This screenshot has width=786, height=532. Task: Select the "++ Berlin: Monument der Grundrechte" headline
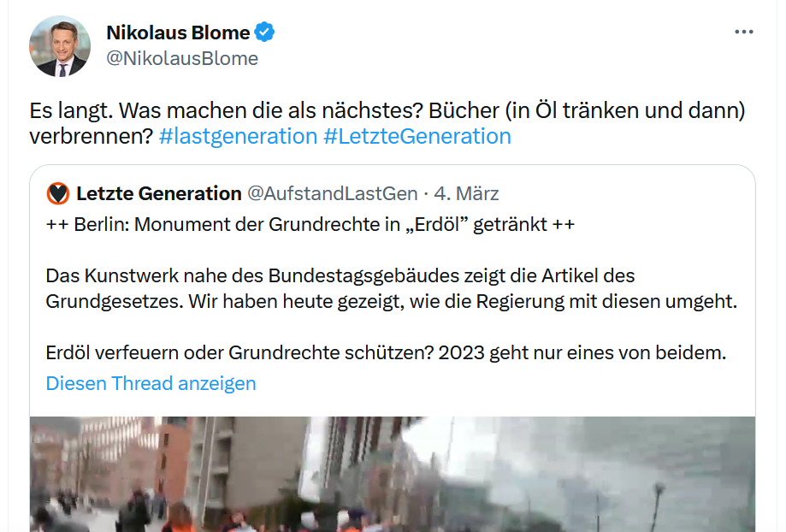pos(310,225)
